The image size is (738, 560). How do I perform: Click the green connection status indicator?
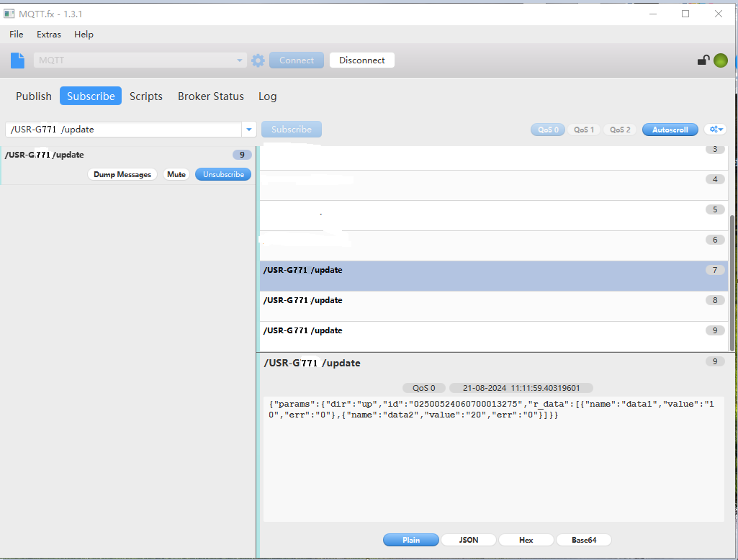click(720, 60)
